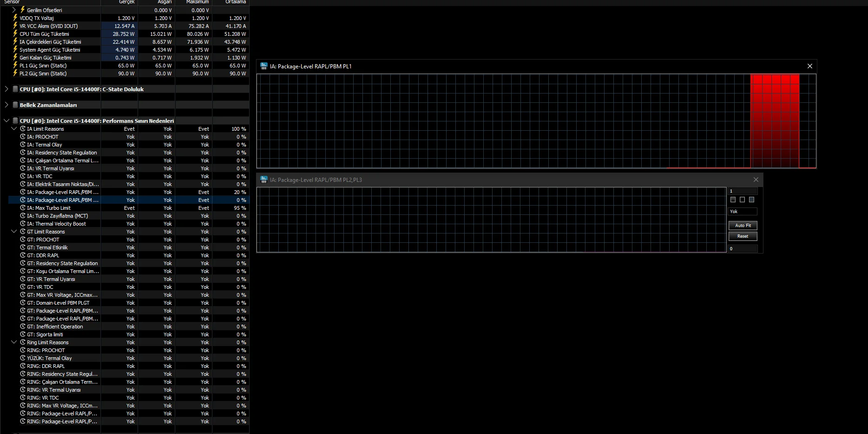Select the VR VCC Akımı lightning icon
The height and width of the screenshot is (434, 868).
(15, 26)
